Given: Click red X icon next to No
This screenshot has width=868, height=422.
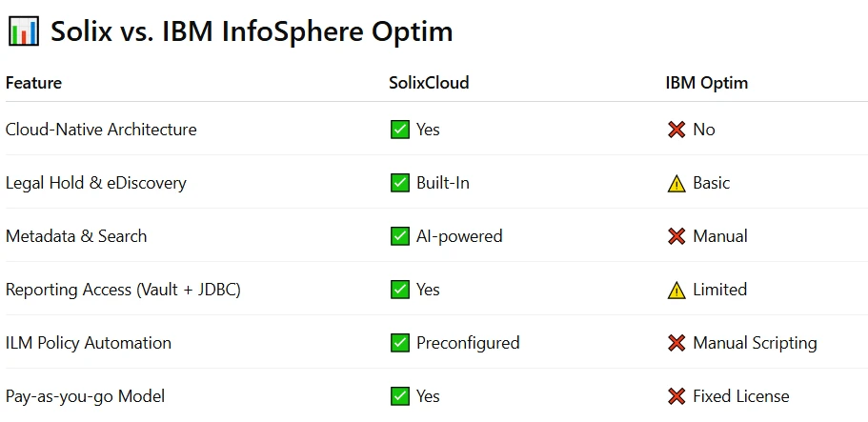Looking at the screenshot, I should pyautogui.click(x=676, y=130).
